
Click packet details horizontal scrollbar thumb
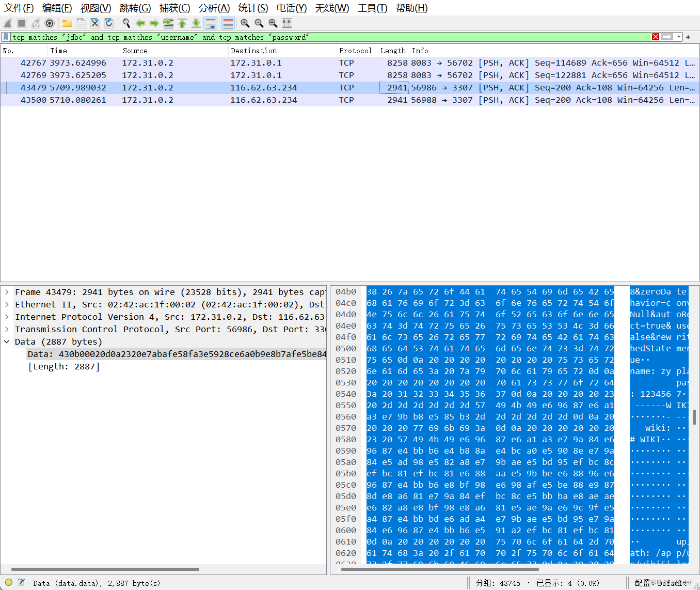click(105, 569)
